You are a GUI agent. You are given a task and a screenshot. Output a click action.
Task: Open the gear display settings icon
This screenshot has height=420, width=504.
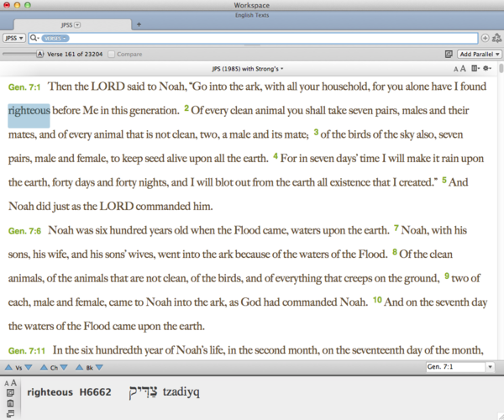pyautogui.click(x=487, y=68)
